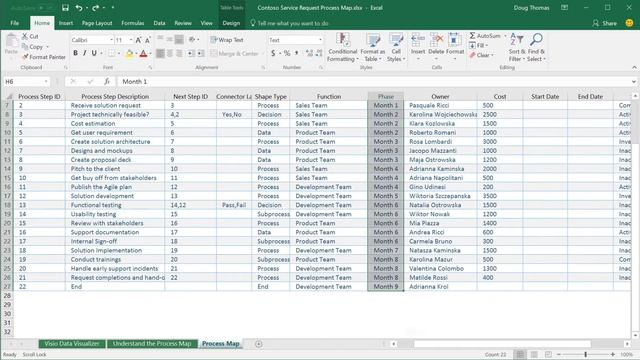Open Conditional Formatting menu

tap(343, 47)
